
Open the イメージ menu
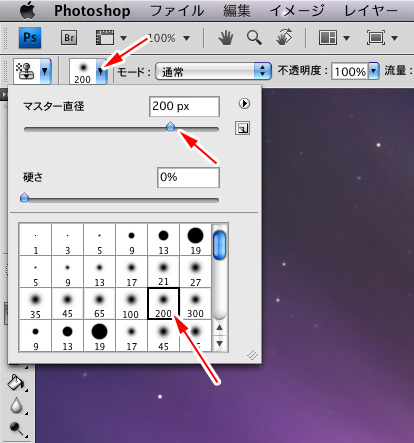(297, 11)
